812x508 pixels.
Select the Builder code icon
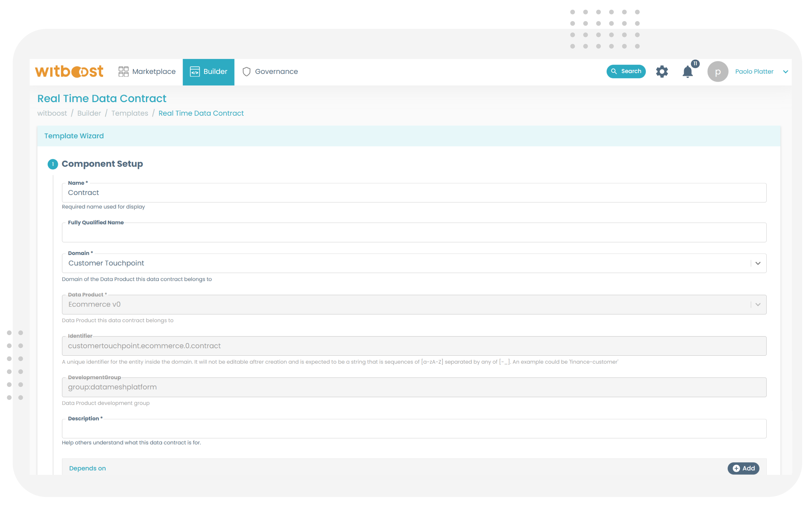tap(195, 72)
